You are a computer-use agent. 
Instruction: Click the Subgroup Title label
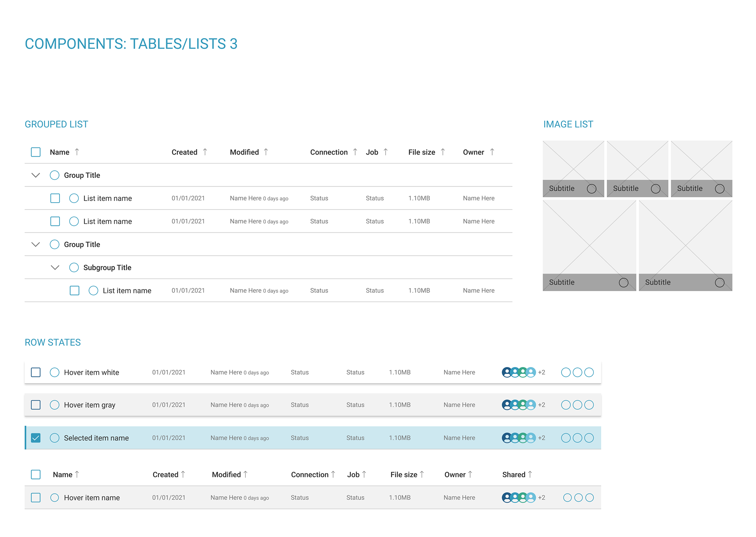pos(107,268)
